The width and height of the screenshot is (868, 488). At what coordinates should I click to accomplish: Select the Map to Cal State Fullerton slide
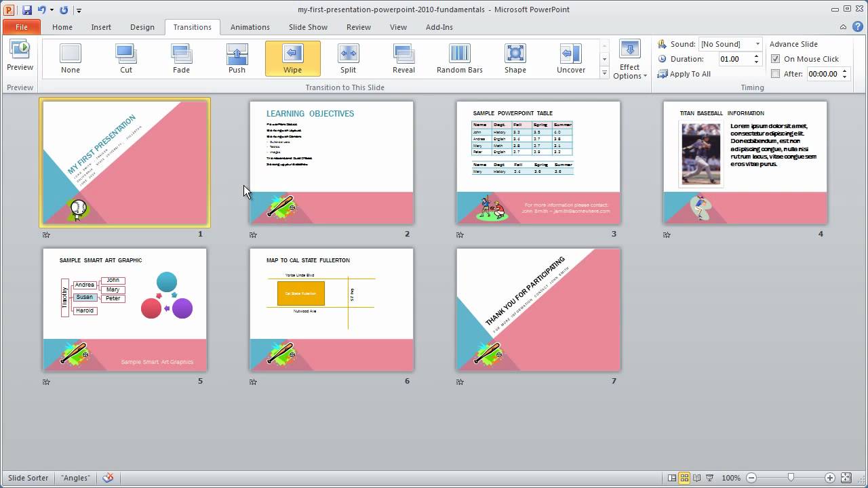click(332, 310)
